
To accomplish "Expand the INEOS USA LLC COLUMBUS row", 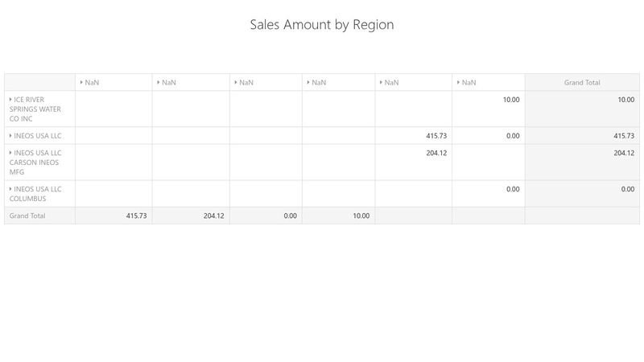I will pyautogui.click(x=10, y=189).
